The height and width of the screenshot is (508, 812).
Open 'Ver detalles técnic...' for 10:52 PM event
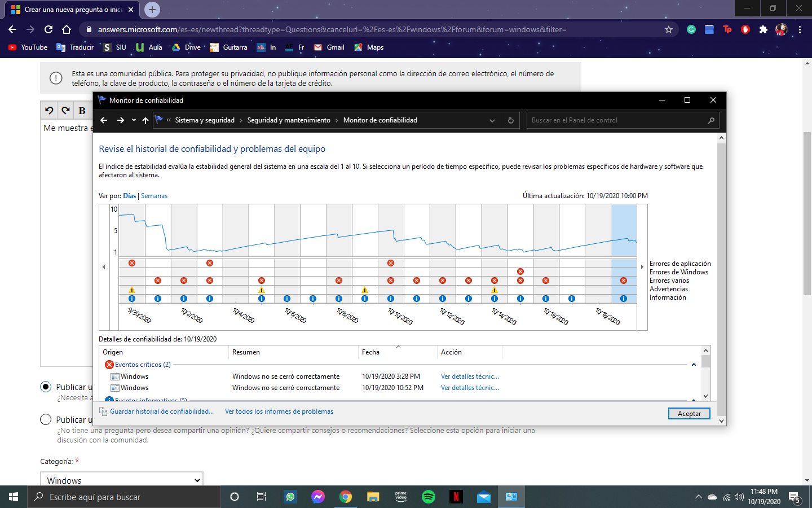click(470, 388)
